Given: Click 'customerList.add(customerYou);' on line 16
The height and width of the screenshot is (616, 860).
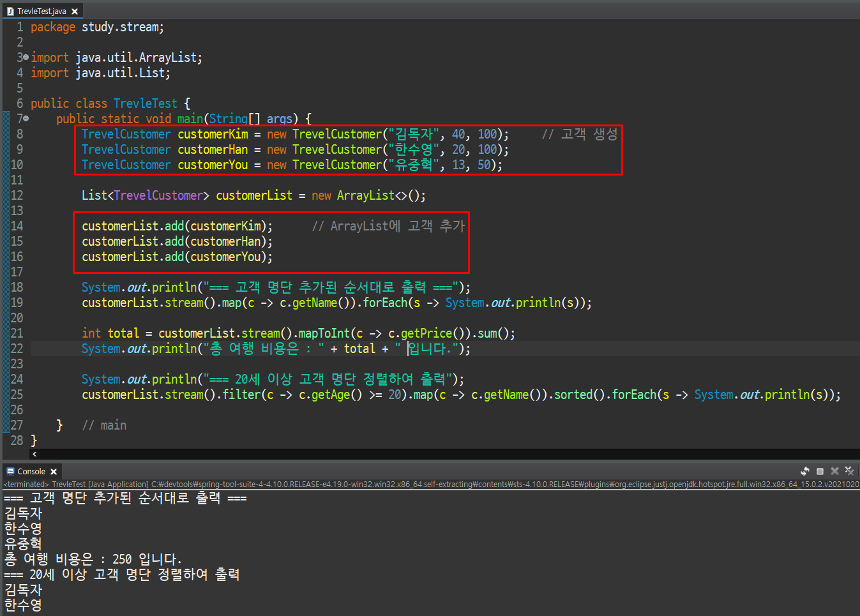Looking at the screenshot, I should (x=177, y=257).
